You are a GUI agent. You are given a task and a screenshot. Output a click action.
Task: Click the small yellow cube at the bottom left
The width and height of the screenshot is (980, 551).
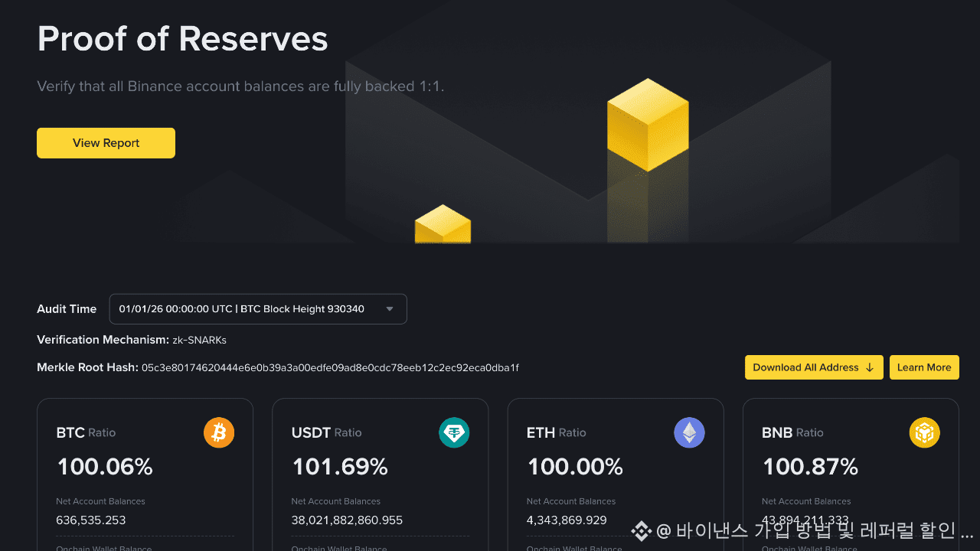[x=443, y=224]
